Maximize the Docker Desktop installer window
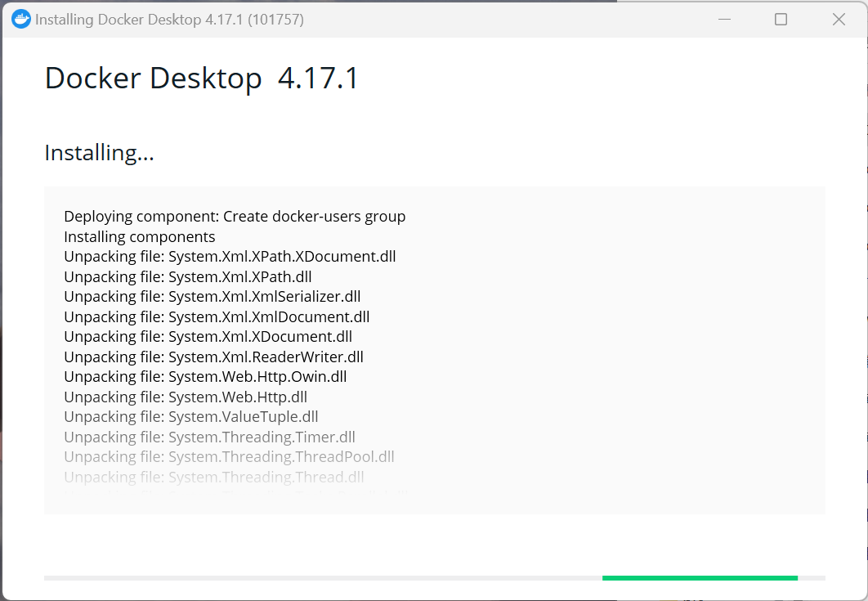This screenshot has height=601, width=868. [781, 20]
